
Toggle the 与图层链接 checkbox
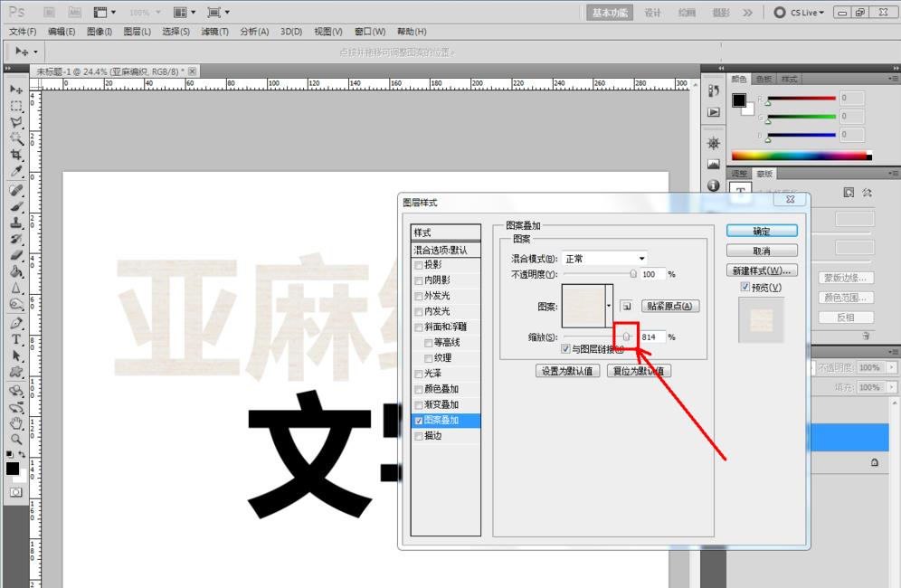coord(566,348)
